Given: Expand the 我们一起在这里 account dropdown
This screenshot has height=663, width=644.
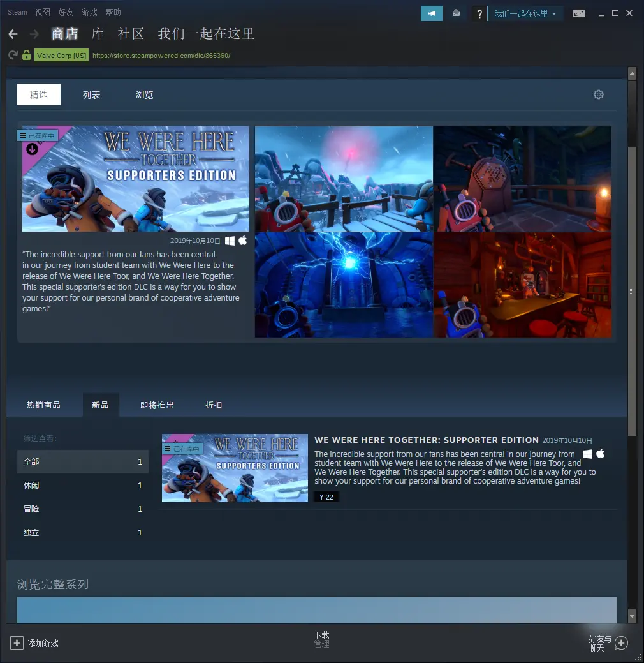Looking at the screenshot, I should coord(525,13).
